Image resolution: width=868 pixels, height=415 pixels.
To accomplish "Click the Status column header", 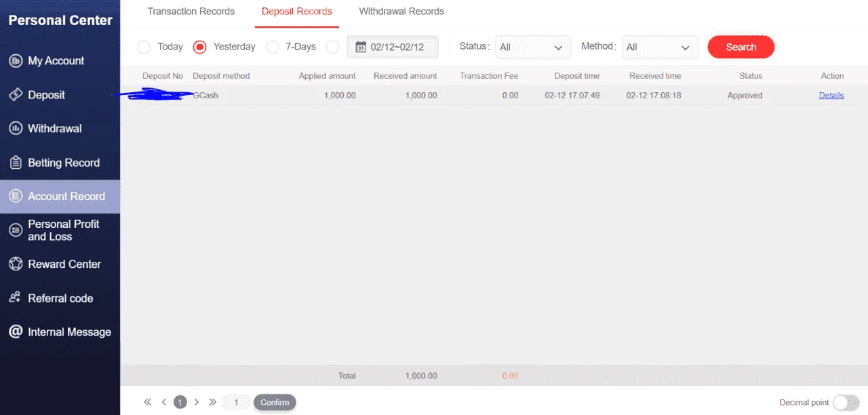I will click(751, 76).
